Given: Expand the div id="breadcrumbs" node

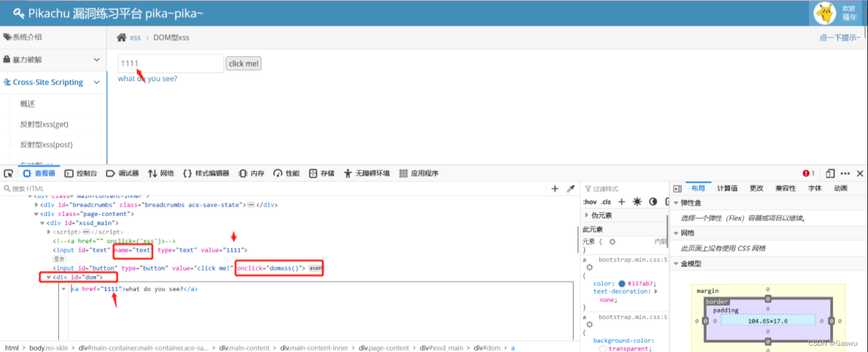Looking at the screenshot, I should click(36, 204).
